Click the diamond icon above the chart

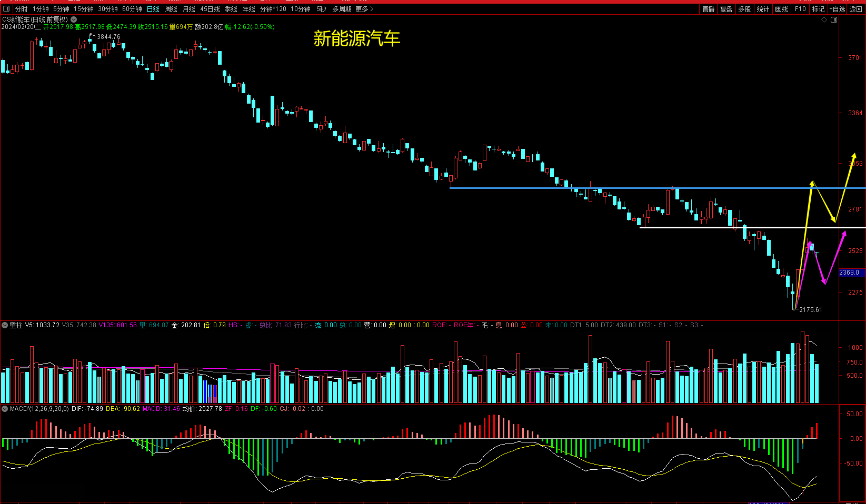[824, 20]
